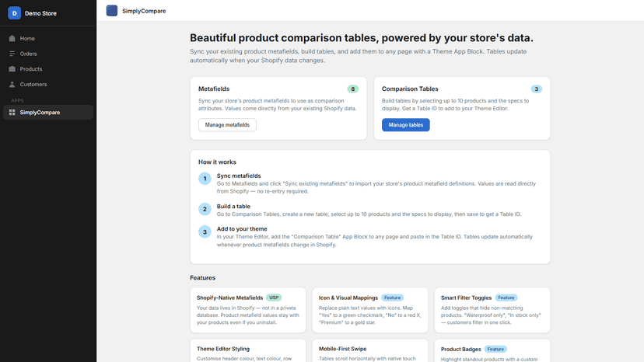Click the SimplyCompare app logo in header

112,11
